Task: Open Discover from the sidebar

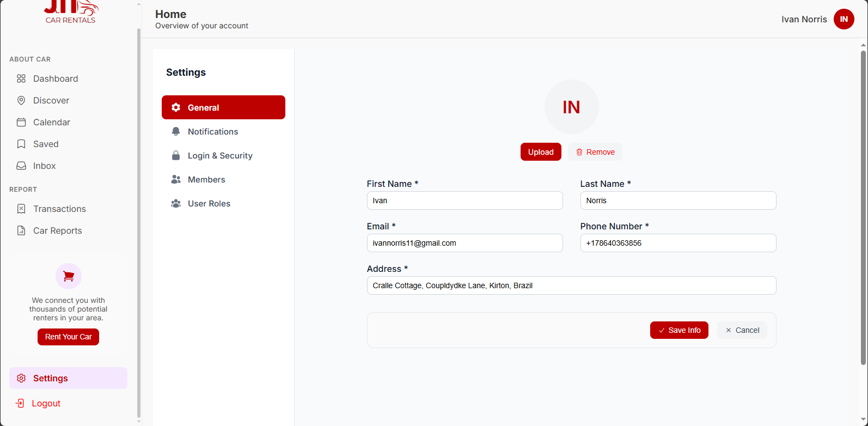Action: point(68,100)
